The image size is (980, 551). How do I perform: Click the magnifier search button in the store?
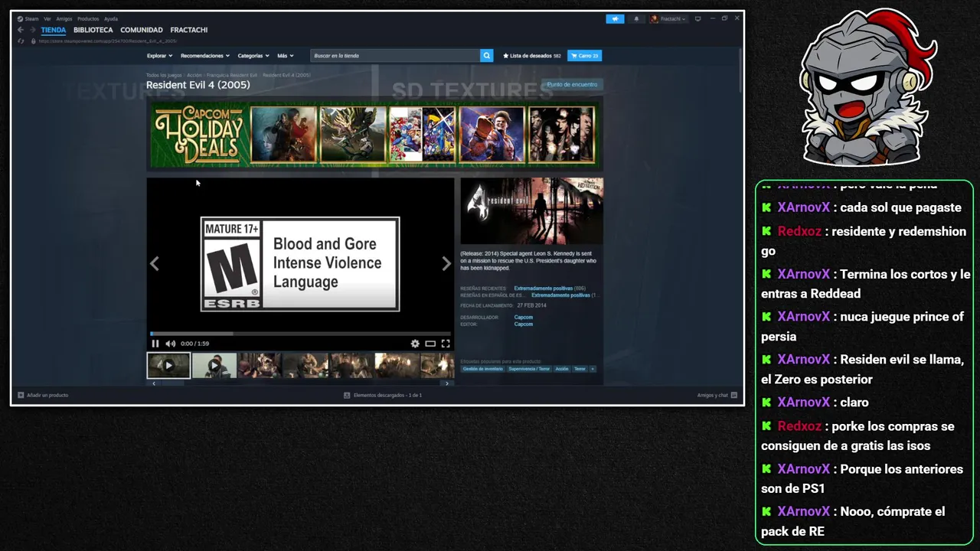pos(486,56)
